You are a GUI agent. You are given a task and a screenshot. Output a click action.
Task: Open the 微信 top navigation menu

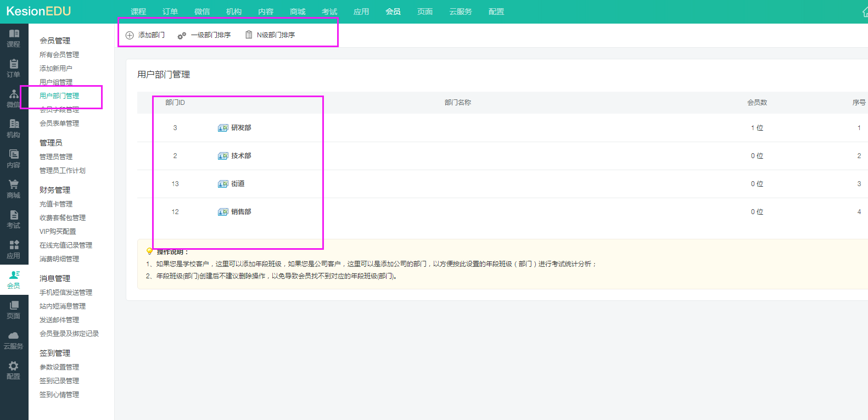pyautogui.click(x=202, y=12)
